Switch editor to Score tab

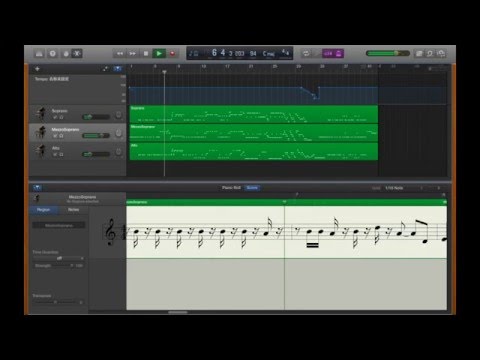click(x=252, y=188)
